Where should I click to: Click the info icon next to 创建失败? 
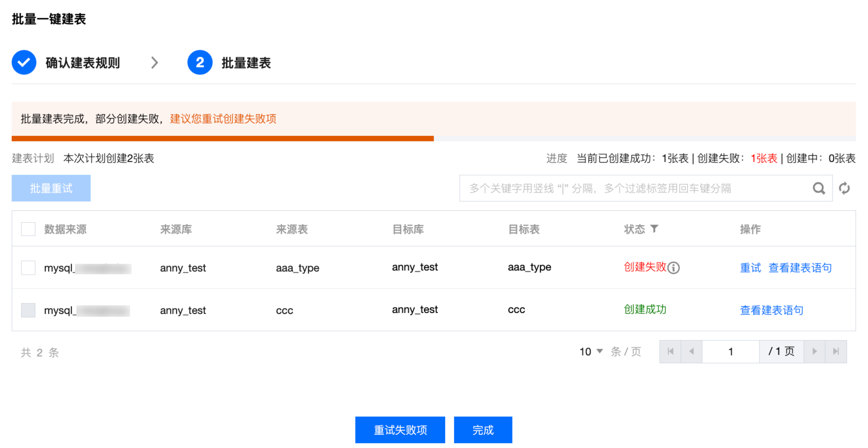673,268
